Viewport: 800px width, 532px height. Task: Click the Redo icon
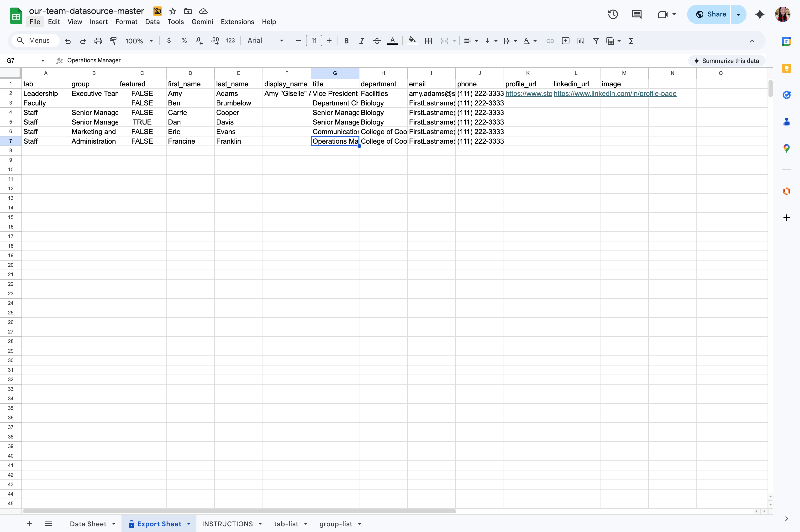83,41
